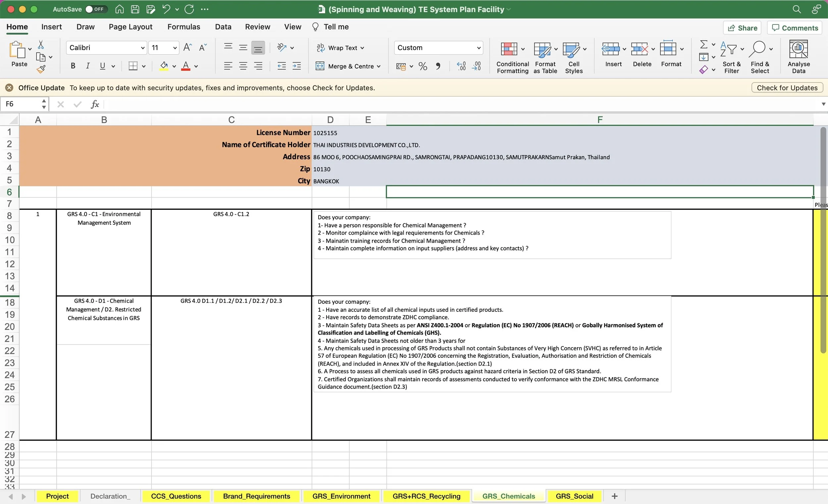
Task: Open the CCS_Questions sheet tab
Action: click(176, 496)
